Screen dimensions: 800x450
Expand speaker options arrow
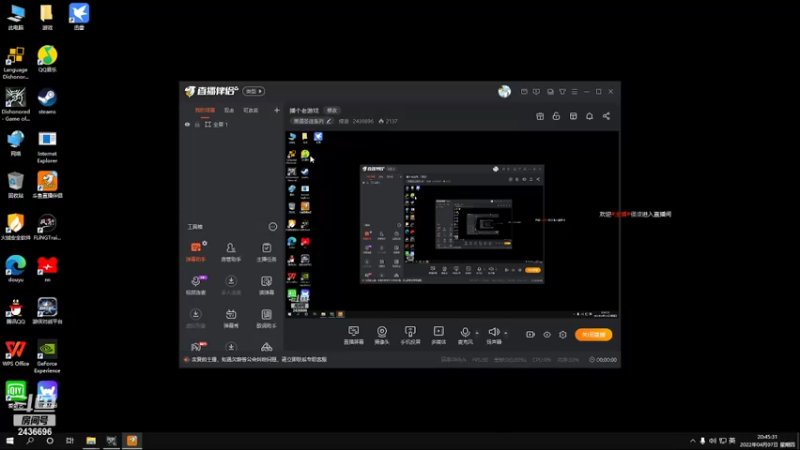[x=506, y=333]
